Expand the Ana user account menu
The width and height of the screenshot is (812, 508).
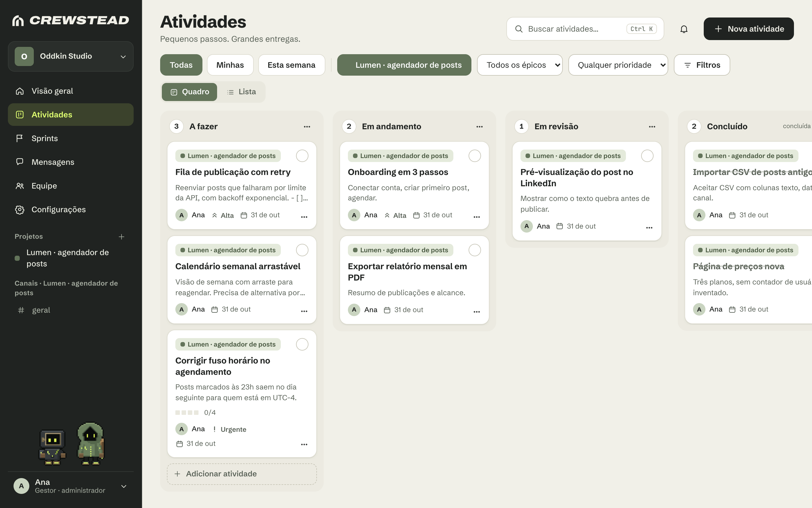point(71,486)
